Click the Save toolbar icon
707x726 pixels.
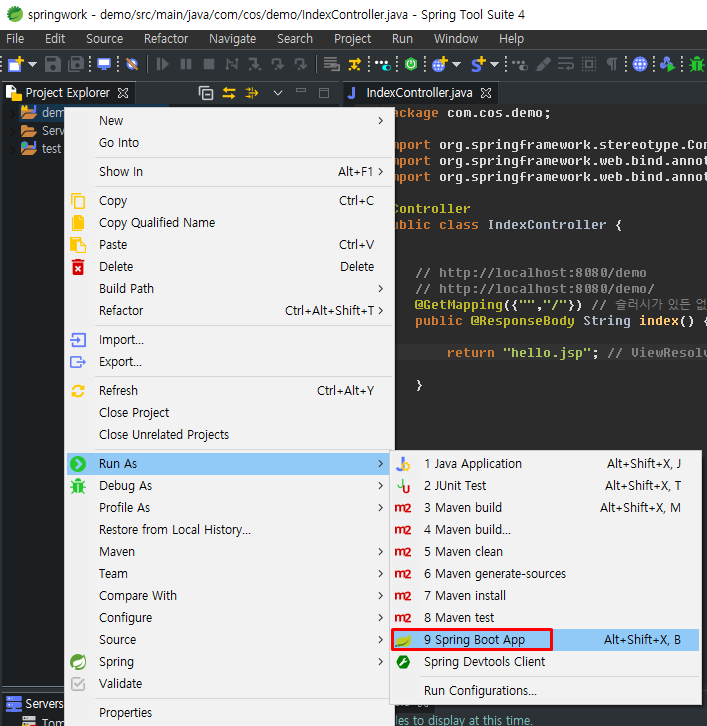tap(53, 64)
